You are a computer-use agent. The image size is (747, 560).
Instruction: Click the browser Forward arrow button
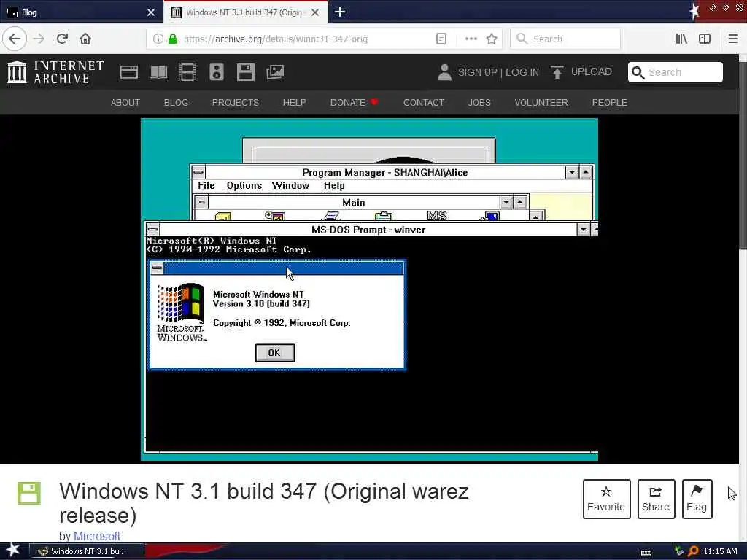39,39
